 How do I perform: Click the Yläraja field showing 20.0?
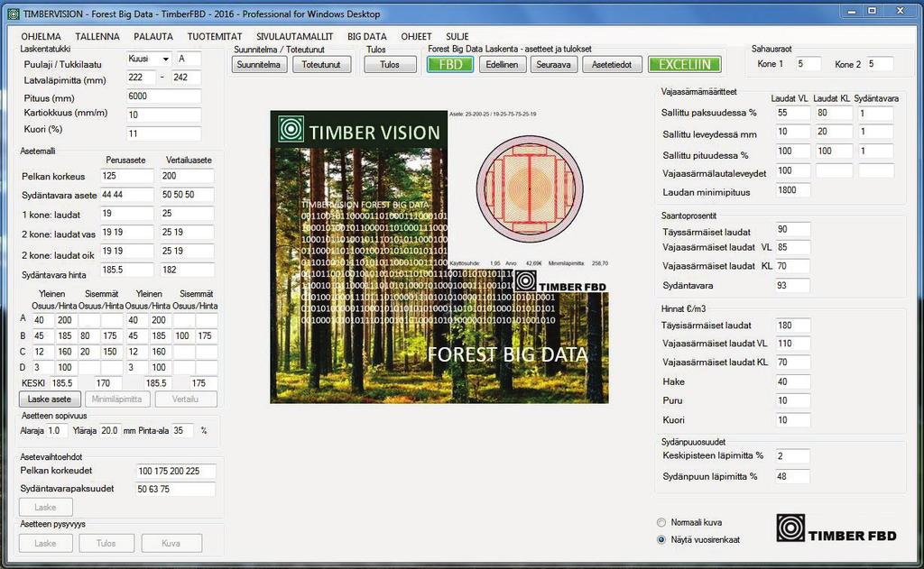(110, 431)
